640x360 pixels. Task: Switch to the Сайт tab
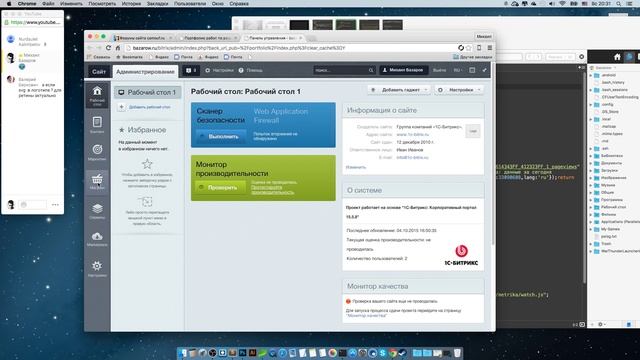coord(99,71)
